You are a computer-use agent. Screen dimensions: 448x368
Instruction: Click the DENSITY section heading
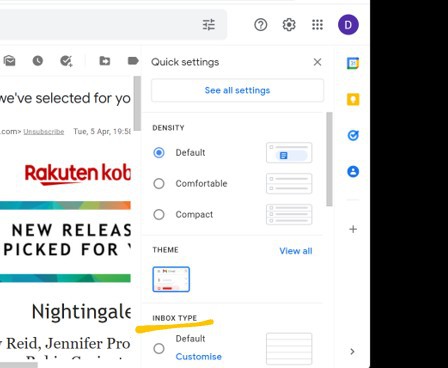pyautogui.click(x=168, y=128)
